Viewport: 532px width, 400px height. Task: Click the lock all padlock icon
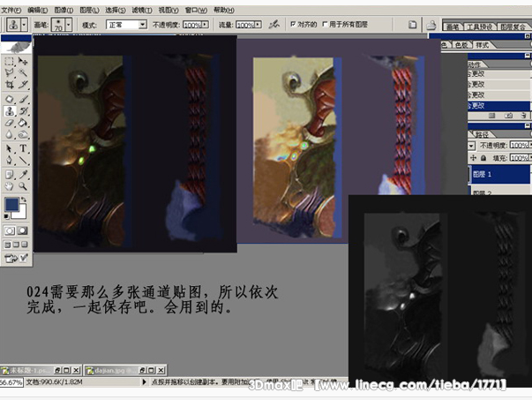click(483, 158)
